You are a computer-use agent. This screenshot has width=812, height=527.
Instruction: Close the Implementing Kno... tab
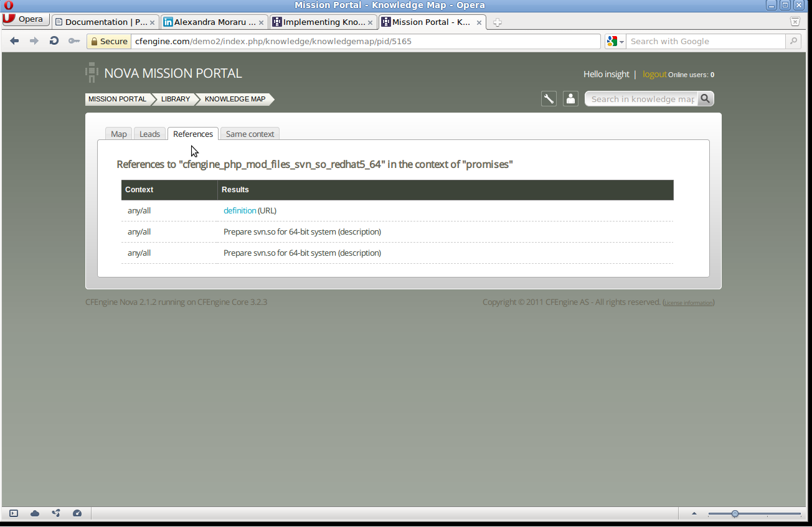(370, 22)
